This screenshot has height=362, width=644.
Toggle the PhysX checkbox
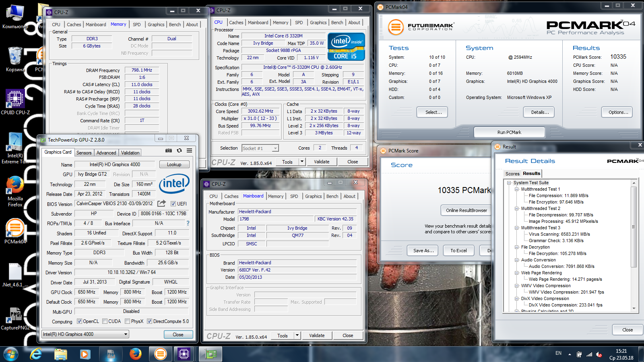(x=127, y=321)
